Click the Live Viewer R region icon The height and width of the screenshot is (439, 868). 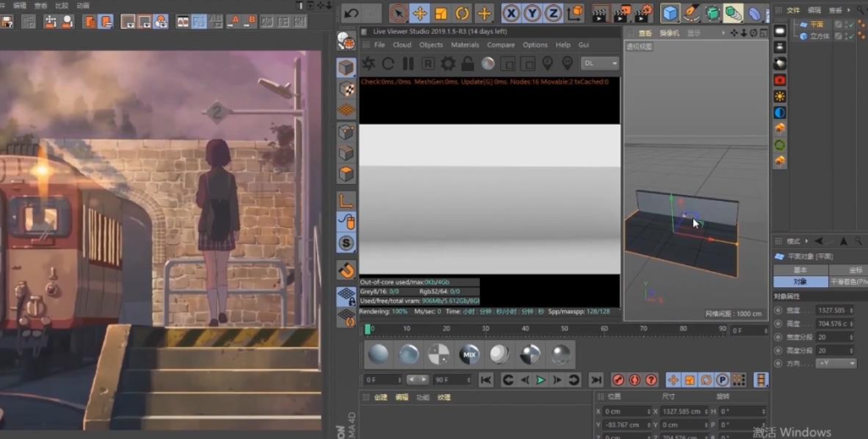[428, 64]
